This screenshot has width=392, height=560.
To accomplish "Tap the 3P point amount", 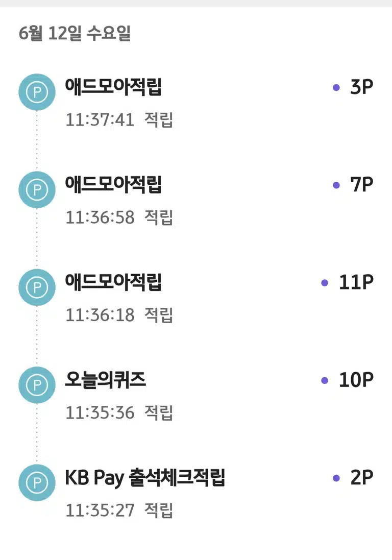I will (362, 87).
